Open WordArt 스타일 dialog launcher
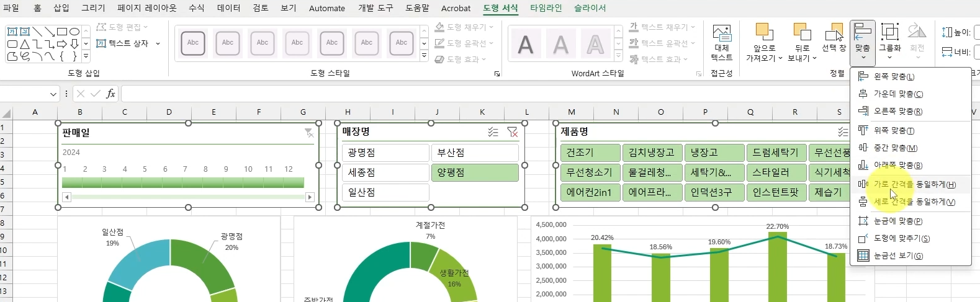This screenshot has width=980, height=302. tap(699, 74)
